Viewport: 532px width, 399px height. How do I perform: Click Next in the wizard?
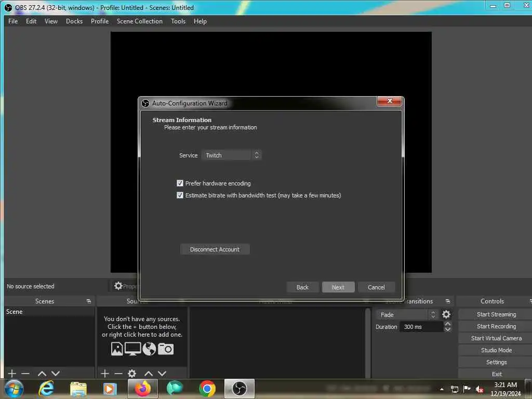[338, 287]
